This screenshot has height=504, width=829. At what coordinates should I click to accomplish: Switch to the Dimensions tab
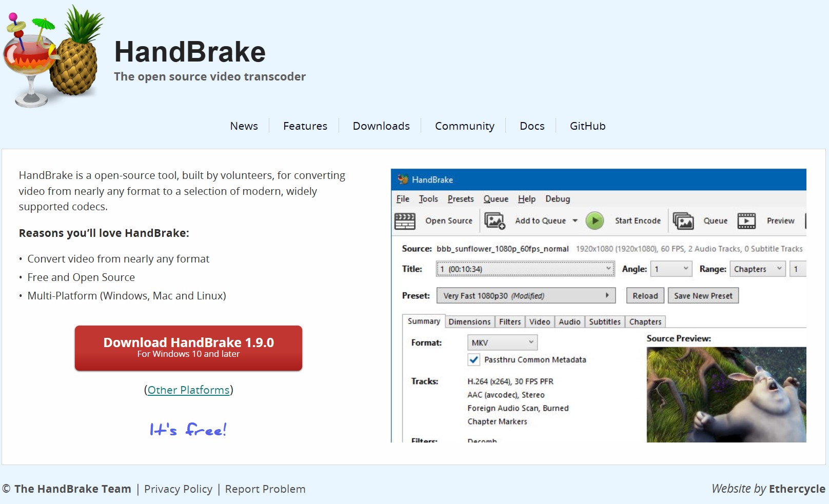point(469,321)
